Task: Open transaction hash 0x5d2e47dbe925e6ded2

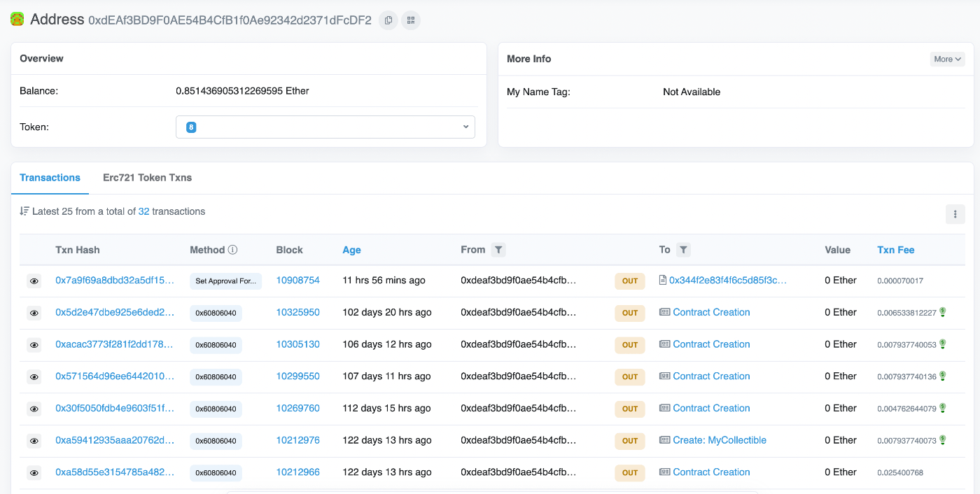Action: click(115, 312)
